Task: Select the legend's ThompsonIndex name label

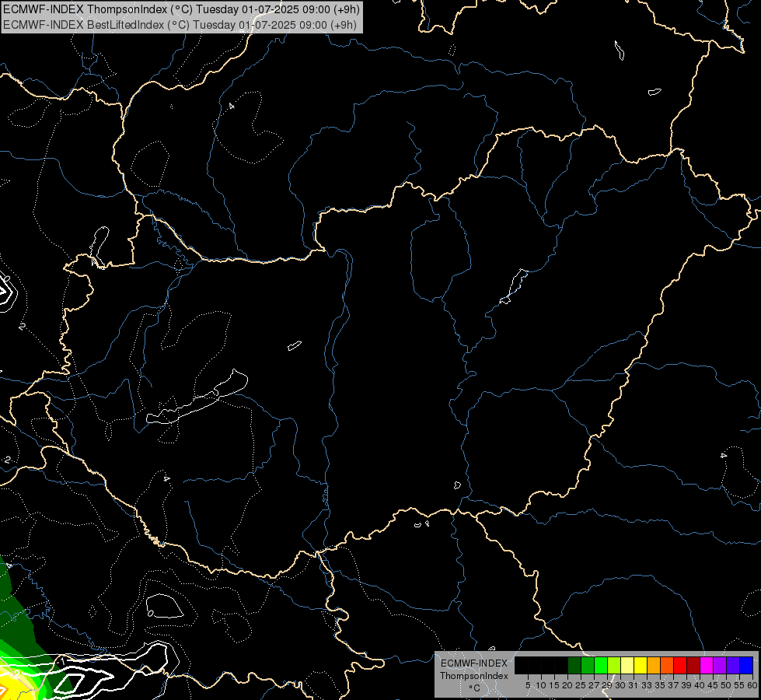Action: (x=474, y=676)
